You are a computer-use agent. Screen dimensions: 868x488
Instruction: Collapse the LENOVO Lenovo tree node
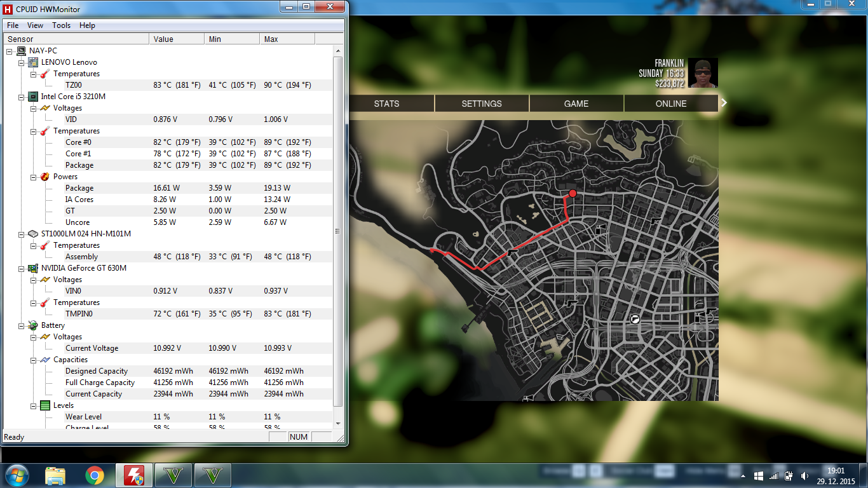tap(22, 62)
